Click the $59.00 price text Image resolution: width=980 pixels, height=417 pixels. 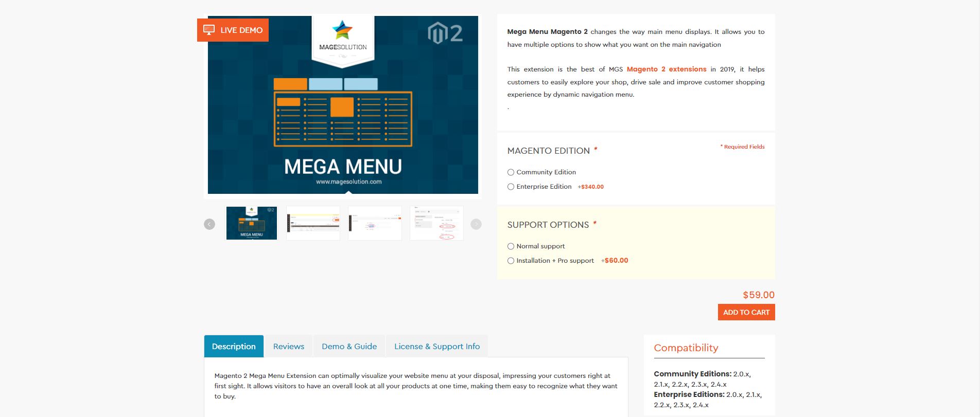(x=759, y=295)
